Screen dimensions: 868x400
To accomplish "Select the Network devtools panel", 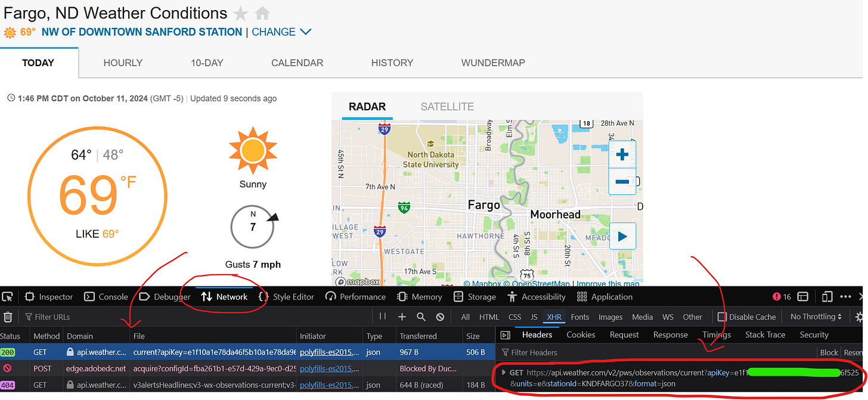I will [224, 297].
